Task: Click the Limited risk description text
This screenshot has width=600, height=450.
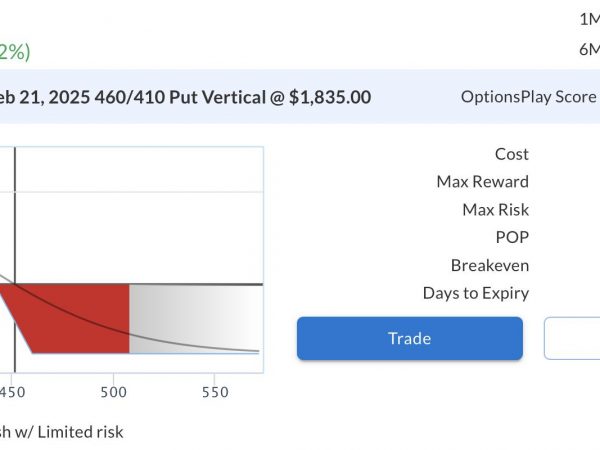Action: [80, 432]
